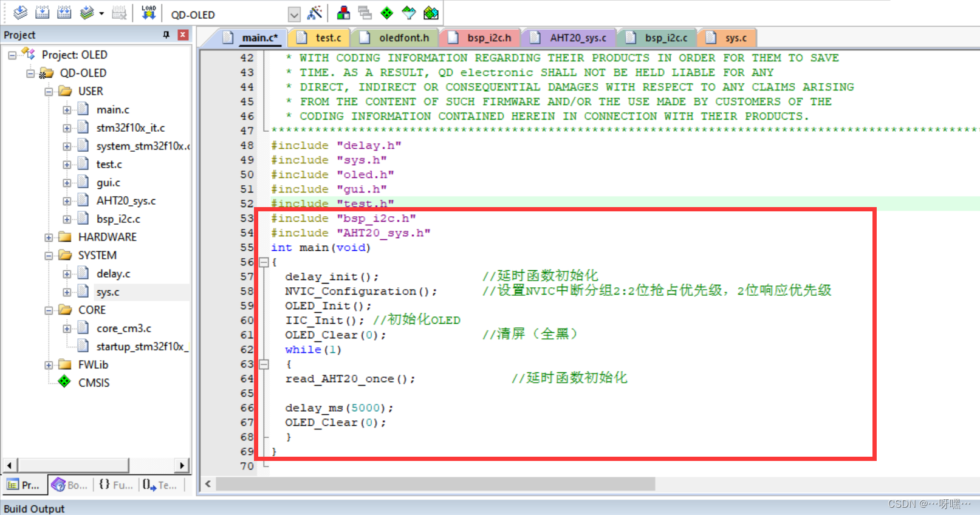Open the arrow beside the Batch Build icon
980x515 pixels.
coord(101,13)
